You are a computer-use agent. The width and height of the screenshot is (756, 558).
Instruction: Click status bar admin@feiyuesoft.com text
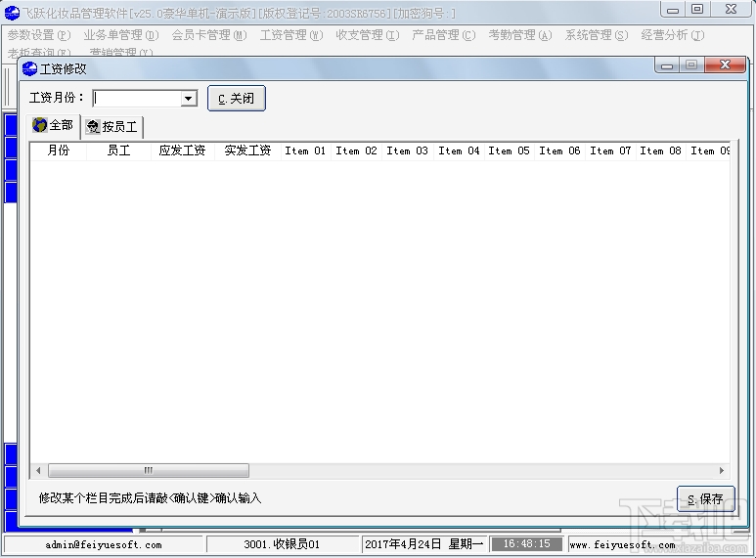[x=104, y=545]
